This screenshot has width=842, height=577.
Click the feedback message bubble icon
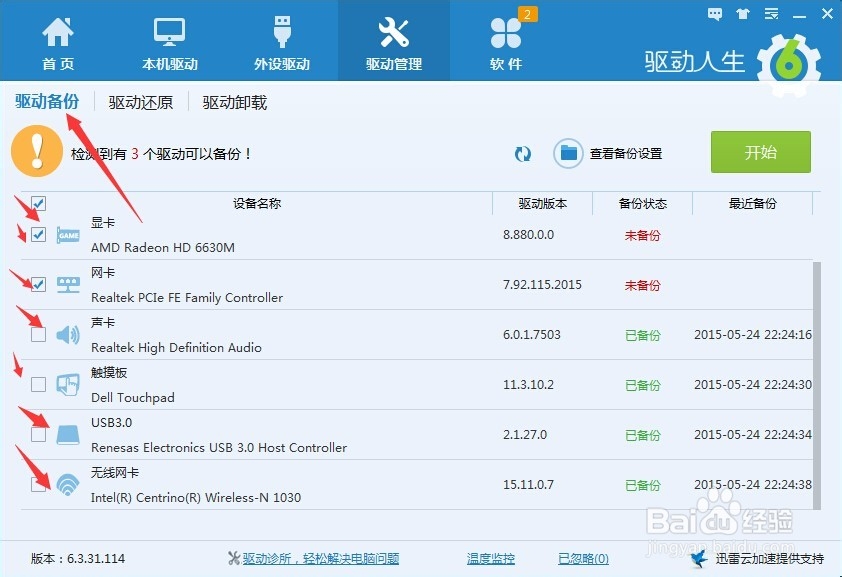[713, 14]
